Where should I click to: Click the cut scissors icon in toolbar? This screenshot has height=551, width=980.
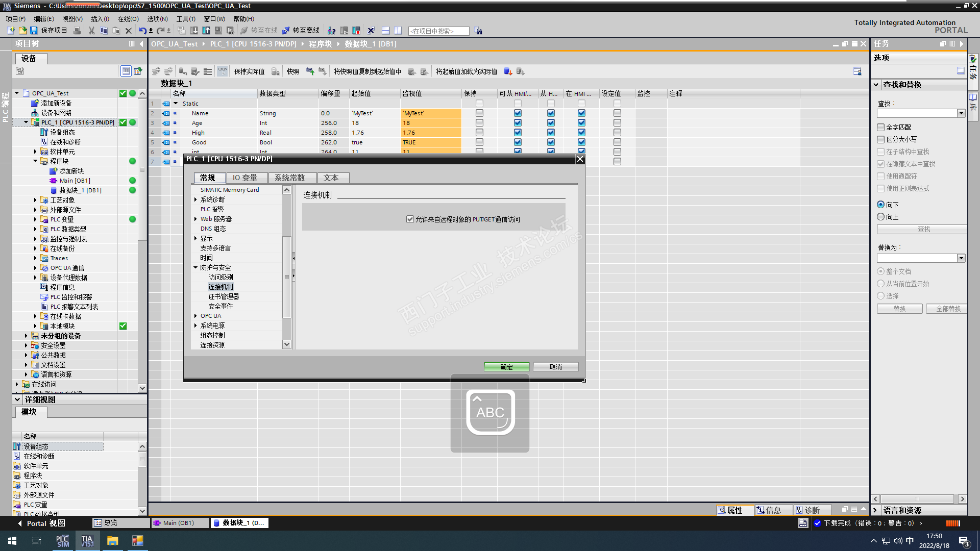tap(91, 31)
